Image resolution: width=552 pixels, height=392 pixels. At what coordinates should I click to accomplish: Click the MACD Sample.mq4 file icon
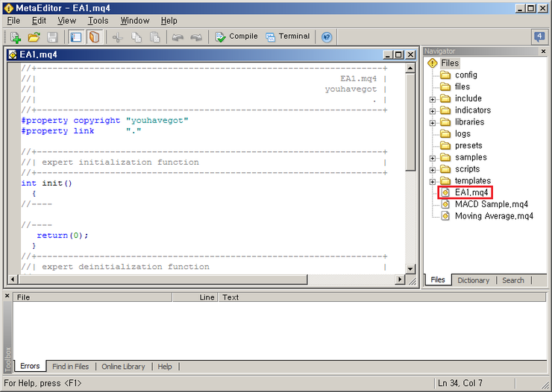[x=445, y=204]
